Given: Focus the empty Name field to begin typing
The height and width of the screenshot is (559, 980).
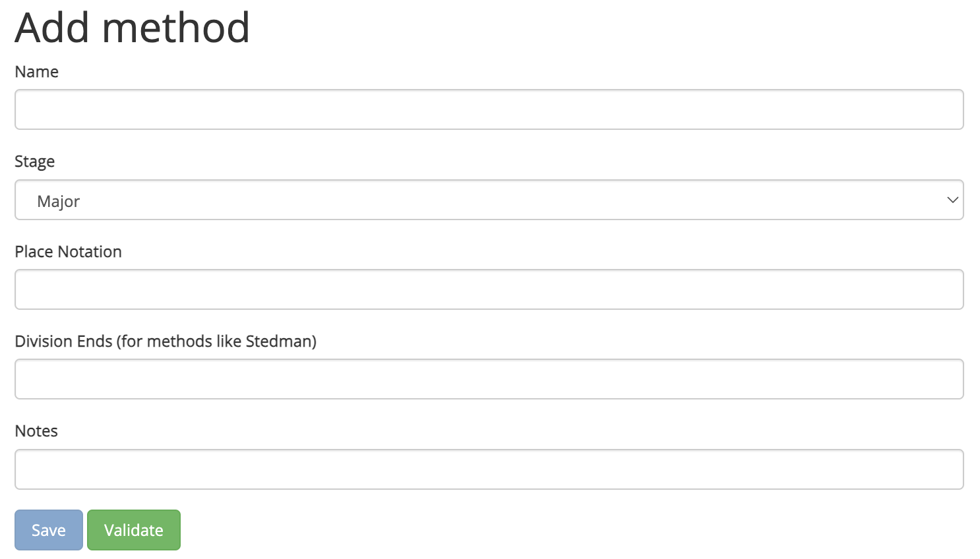Looking at the screenshot, I should click(488, 109).
